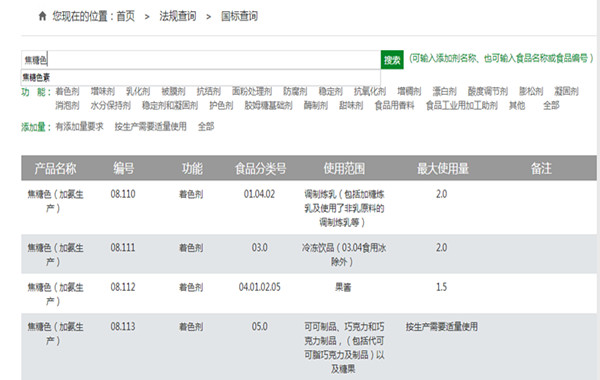The image size is (600, 380).
Task: Click the 产品名称 column header
Action: tap(55, 168)
